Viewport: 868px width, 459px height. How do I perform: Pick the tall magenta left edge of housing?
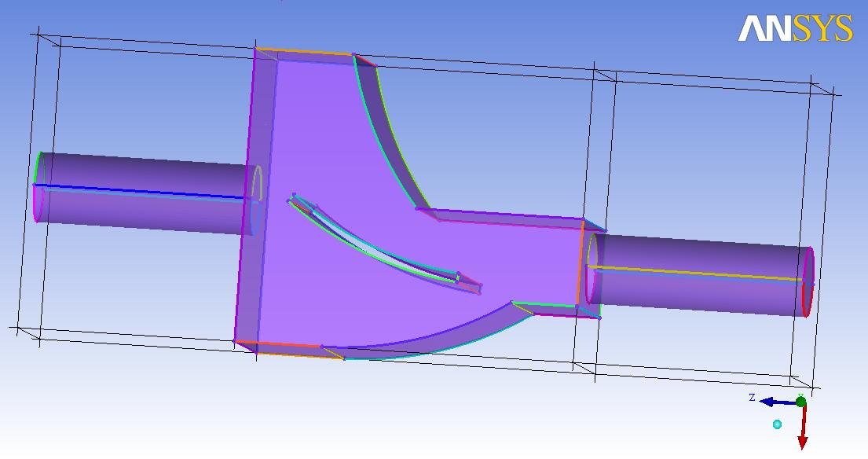pyautogui.click(x=246, y=196)
